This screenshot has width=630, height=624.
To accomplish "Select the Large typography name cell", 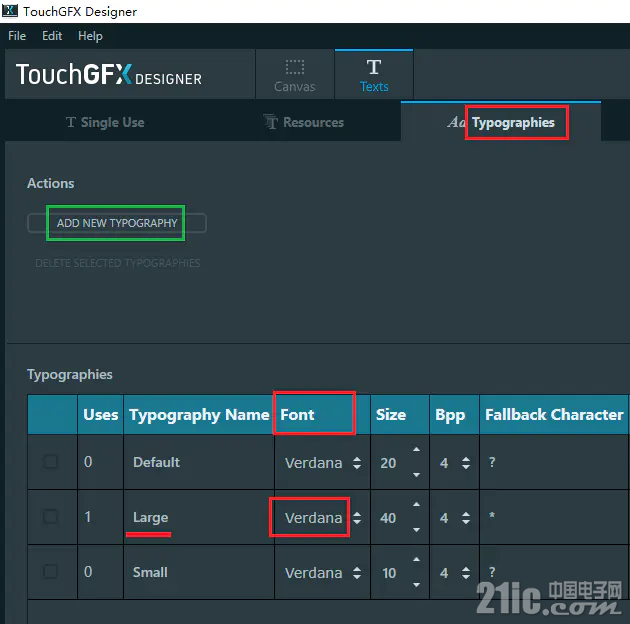I will tap(199, 517).
